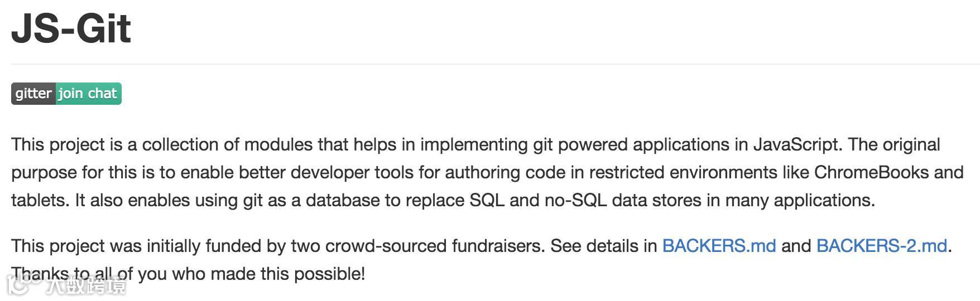Screen dimensions: 980x301
Task: Click the green "join chat" badge section
Action: pyautogui.click(x=88, y=94)
